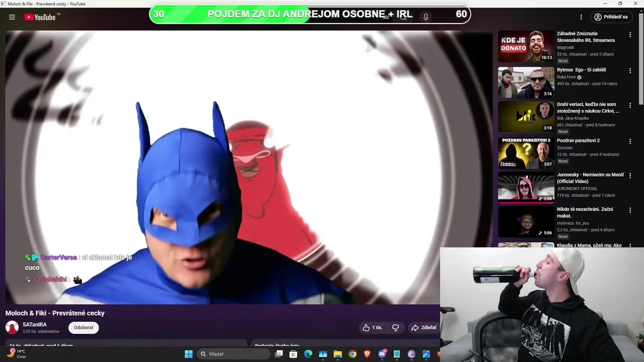Visit the Blik Jána Knapíka channel name
The width and height of the screenshot is (644, 362).
tap(573, 118)
